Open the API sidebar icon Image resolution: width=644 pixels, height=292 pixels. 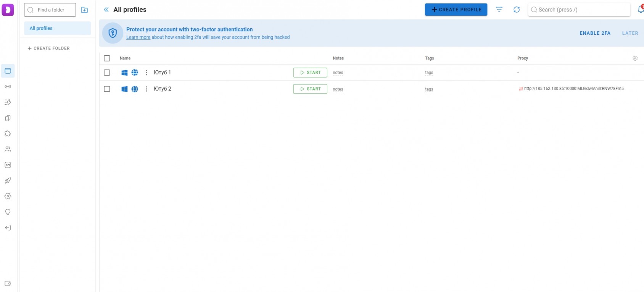[8, 165]
